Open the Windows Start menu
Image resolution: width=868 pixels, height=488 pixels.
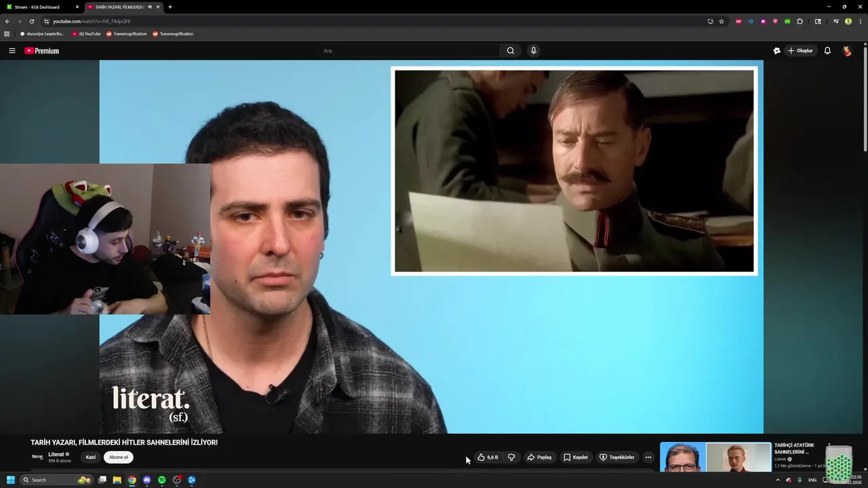tap(11, 480)
